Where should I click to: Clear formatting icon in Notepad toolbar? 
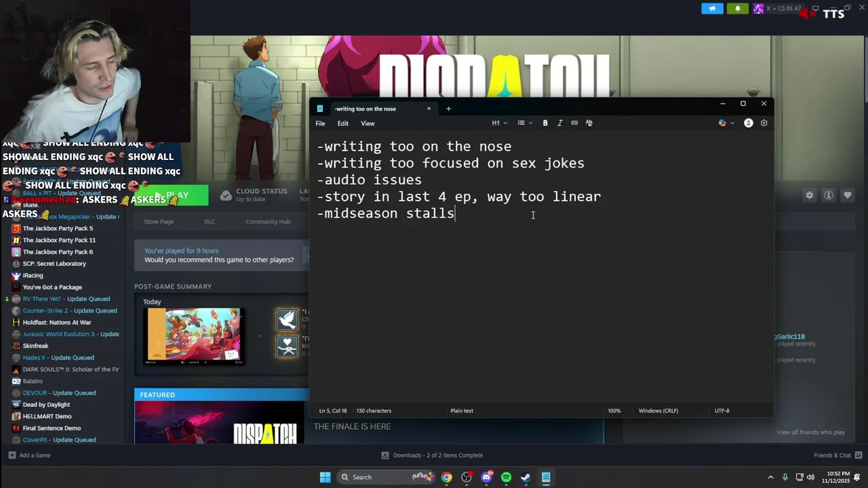point(589,123)
